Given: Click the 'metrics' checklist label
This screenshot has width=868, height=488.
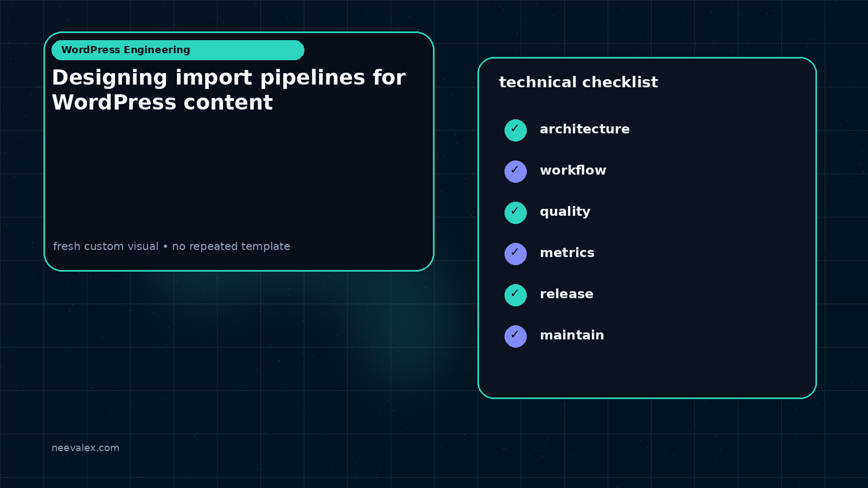Looking at the screenshot, I should pyautogui.click(x=567, y=253).
